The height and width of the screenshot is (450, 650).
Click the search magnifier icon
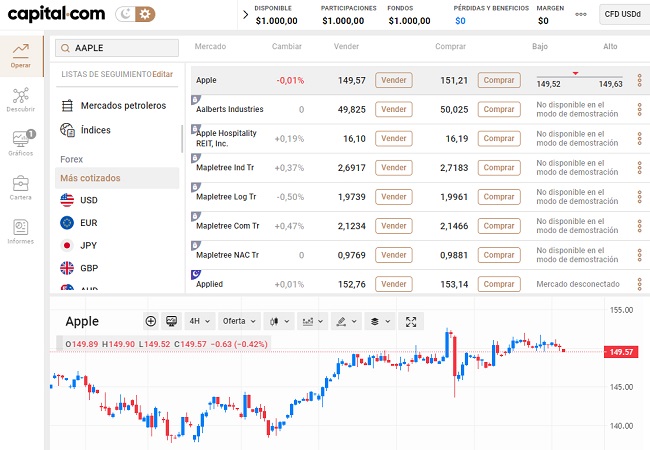tap(65, 48)
